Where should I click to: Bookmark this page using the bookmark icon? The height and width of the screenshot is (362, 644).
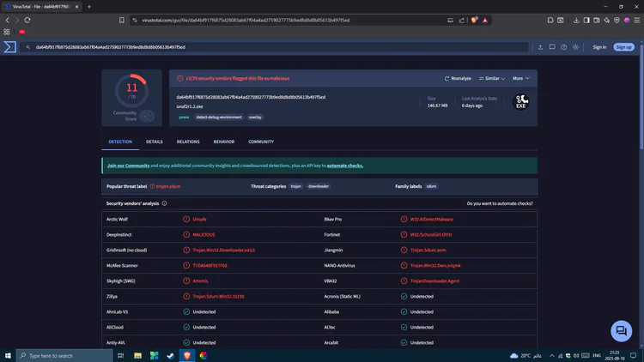coord(122,20)
